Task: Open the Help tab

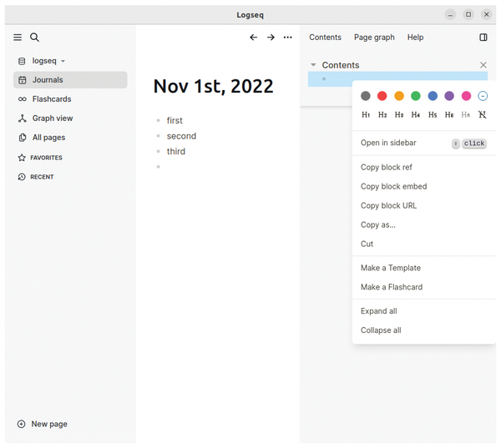Action: [415, 38]
